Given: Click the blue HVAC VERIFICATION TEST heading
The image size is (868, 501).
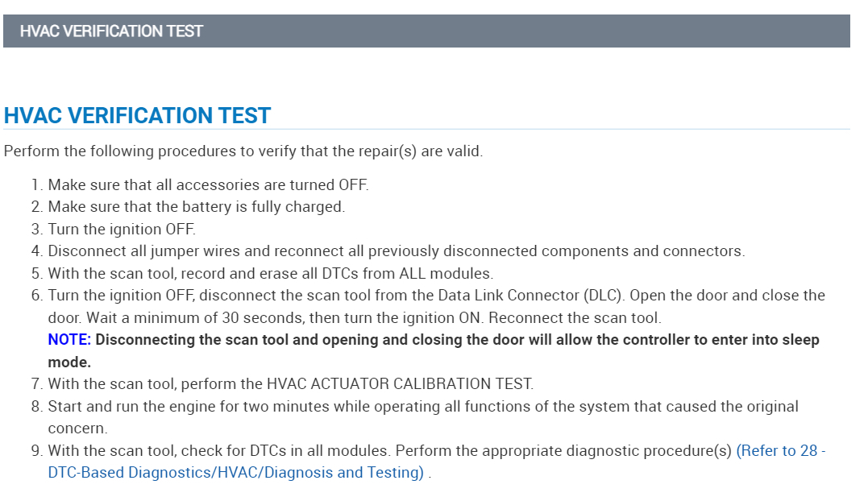Looking at the screenshot, I should pos(138,116).
